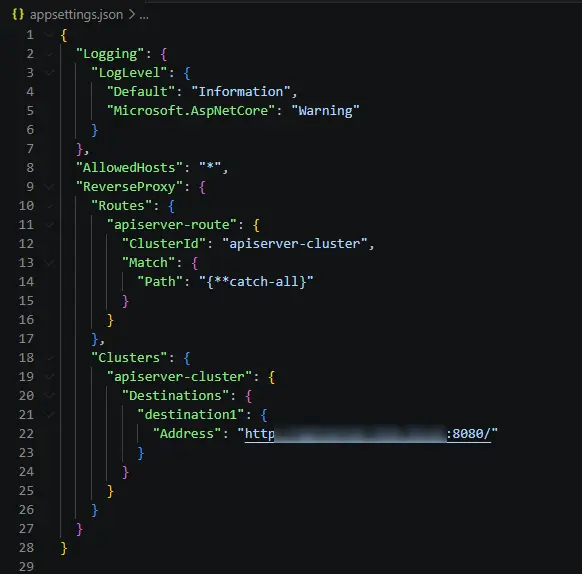Click the "ReverseProxy" key

(129, 187)
